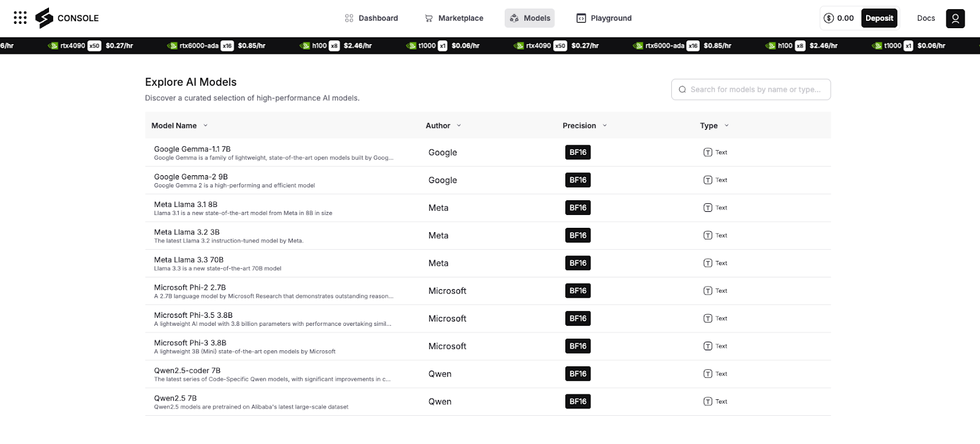Click the Explore AI Models heading
The image size is (980, 444).
click(x=190, y=82)
